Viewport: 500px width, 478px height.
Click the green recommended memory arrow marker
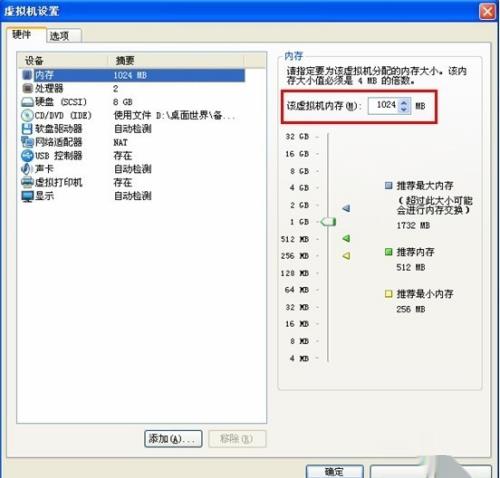[x=346, y=238]
